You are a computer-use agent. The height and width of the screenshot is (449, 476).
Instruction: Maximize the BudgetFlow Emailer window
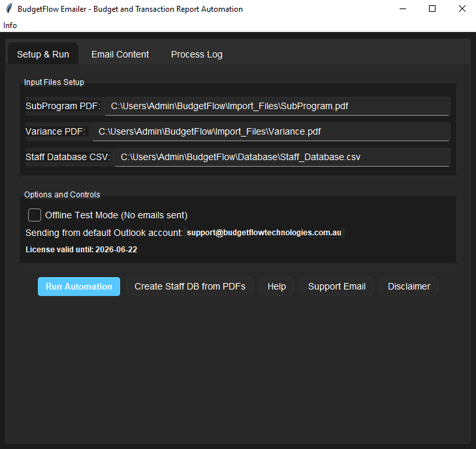coord(432,9)
